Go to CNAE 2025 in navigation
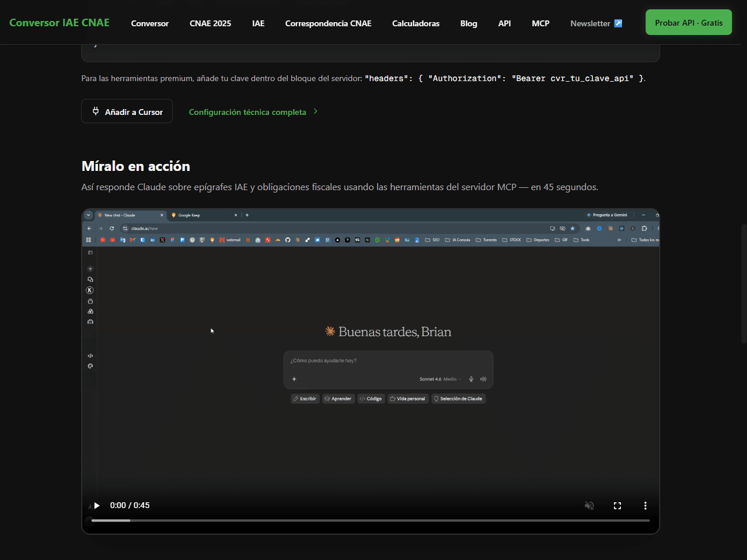 [210, 23]
